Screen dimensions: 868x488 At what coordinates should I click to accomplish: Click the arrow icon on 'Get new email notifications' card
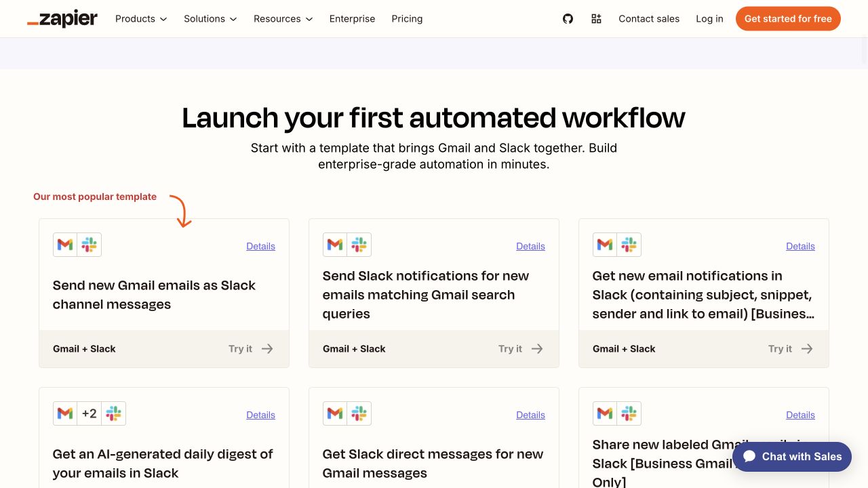(x=807, y=349)
